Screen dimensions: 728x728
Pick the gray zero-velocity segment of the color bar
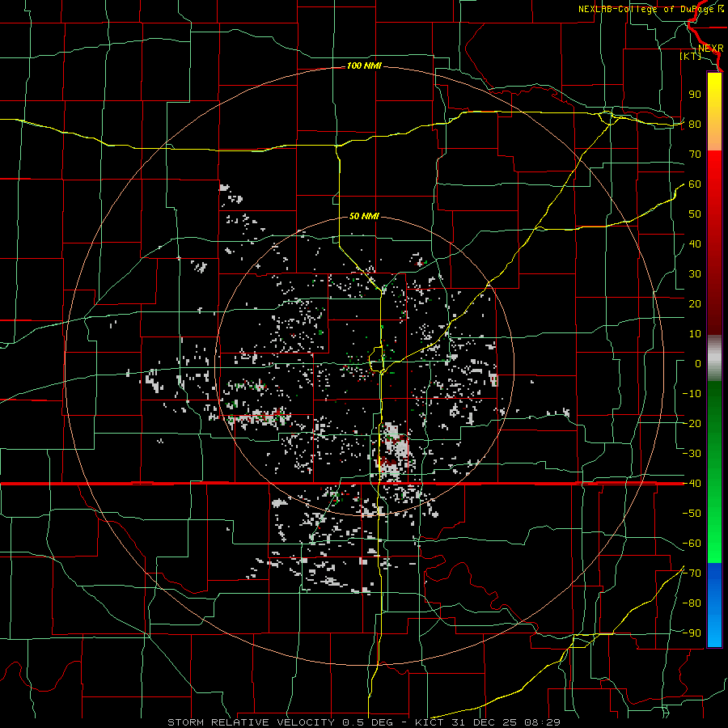pos(714,358)
